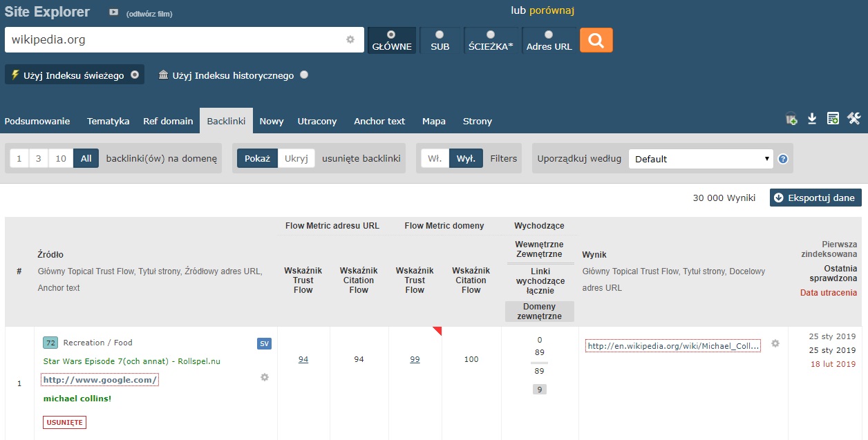Enable Użyj Indeksu historycznego radio button
Viewport: 868px width, 440px height.
coord(304,75)
